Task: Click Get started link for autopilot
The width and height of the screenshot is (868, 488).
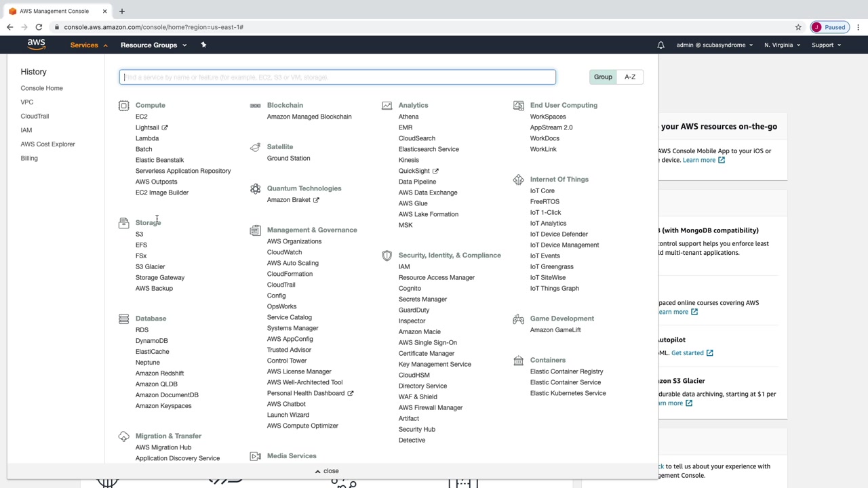Action: pyautogui.click(x=692, y=353)
